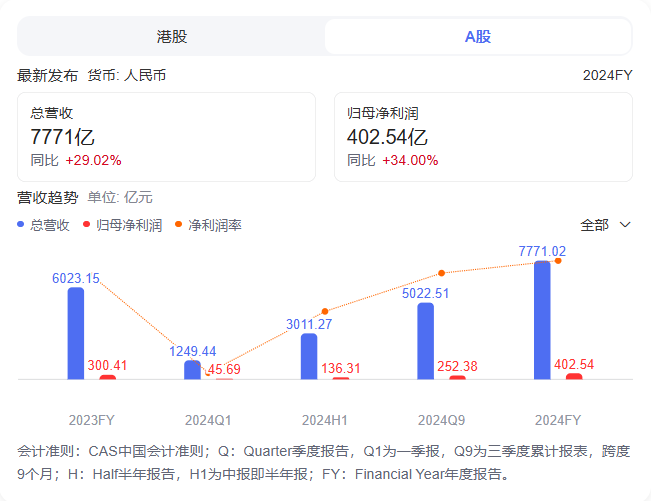Click the 单位: 亿元 unit label
The image size is (651, 501).
click(x=120, y=197)
